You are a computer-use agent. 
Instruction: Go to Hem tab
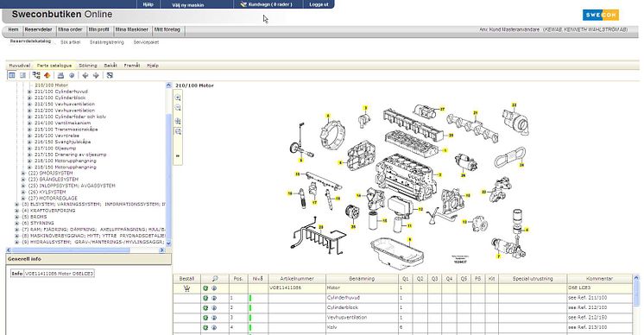point(14,30)
